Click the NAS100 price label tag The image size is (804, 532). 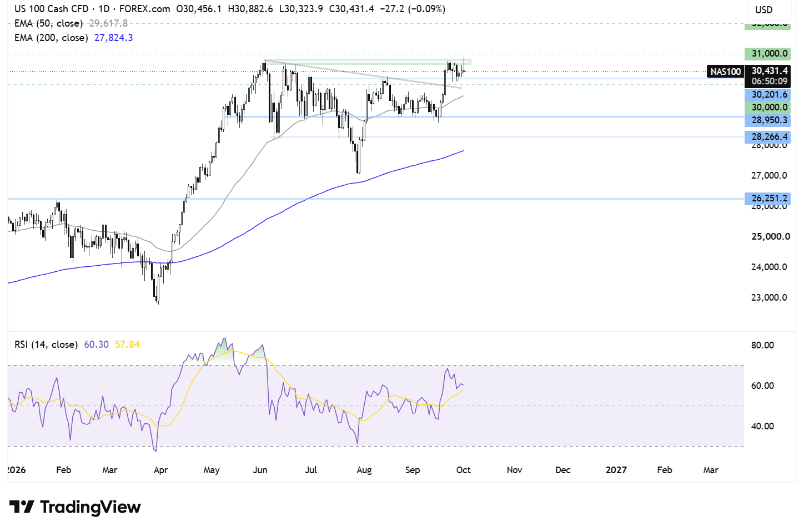pos(726,72)
